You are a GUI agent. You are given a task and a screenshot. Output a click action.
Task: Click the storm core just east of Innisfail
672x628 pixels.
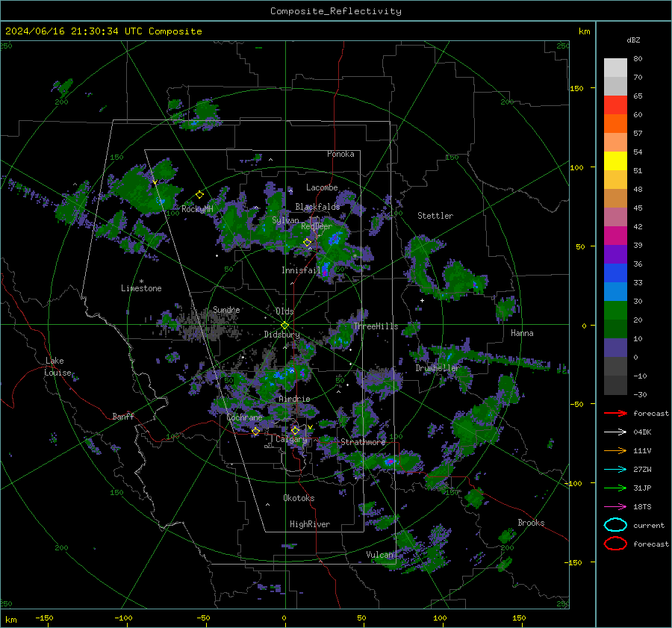point(325,270)
